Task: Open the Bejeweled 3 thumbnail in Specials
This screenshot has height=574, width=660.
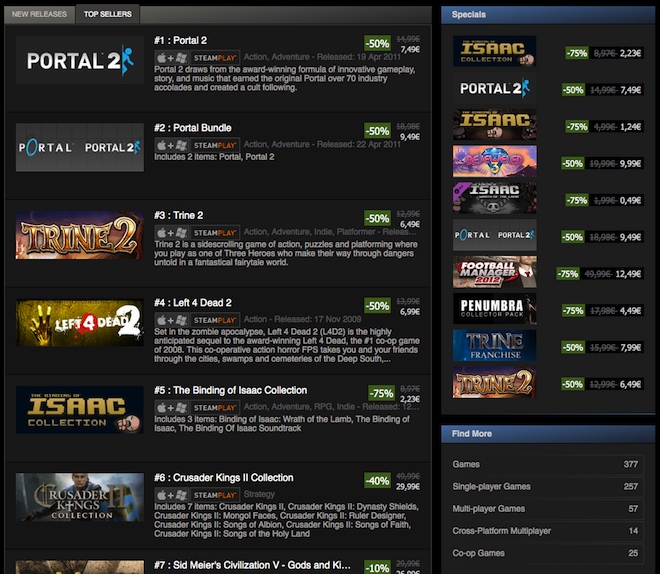Action: pos(495,161)
